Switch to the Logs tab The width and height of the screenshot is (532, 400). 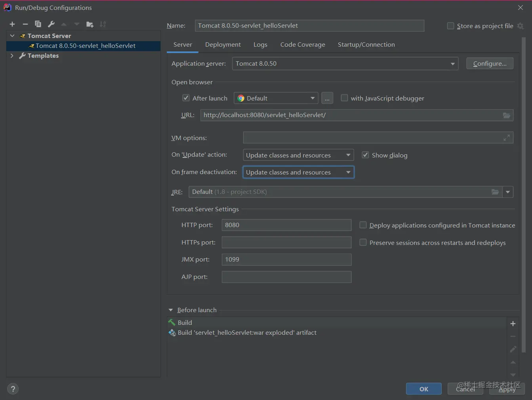pos(260,45)
